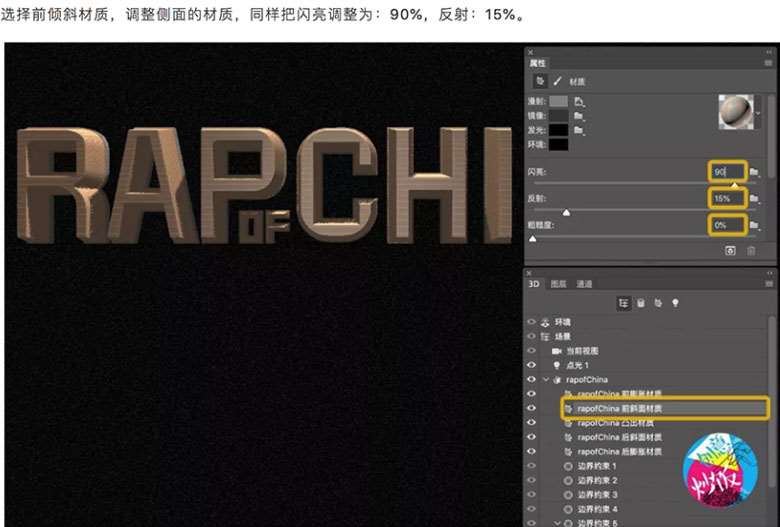The height and width of the screenshot is (527, 780).
Task: Click the 发光 color swatch
Action: (x=558, y=130)
